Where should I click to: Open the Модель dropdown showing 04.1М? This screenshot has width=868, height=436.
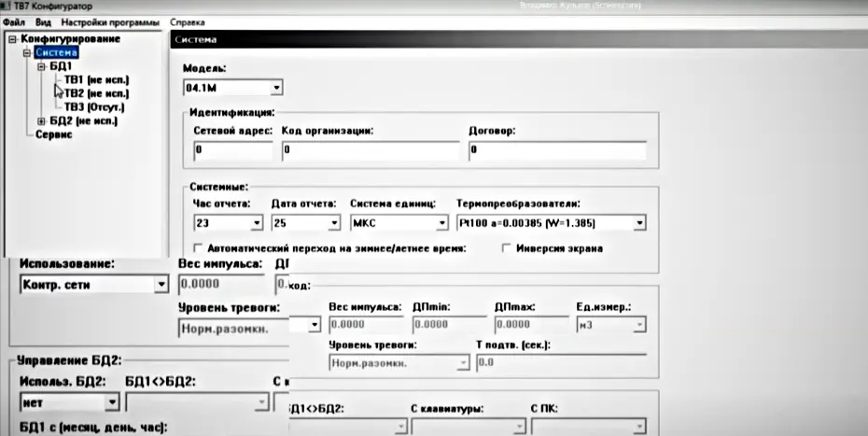pos(232,88)
